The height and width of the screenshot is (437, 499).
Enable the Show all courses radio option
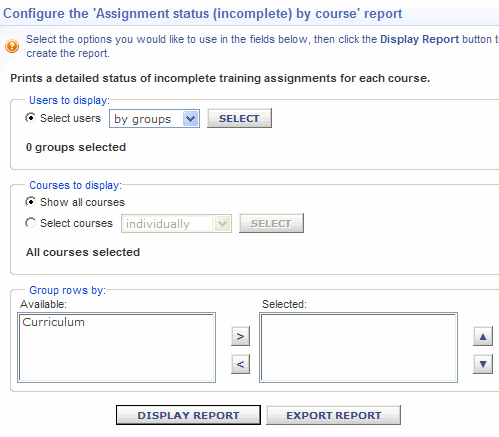pyautogui.click(x=30, y=202)
